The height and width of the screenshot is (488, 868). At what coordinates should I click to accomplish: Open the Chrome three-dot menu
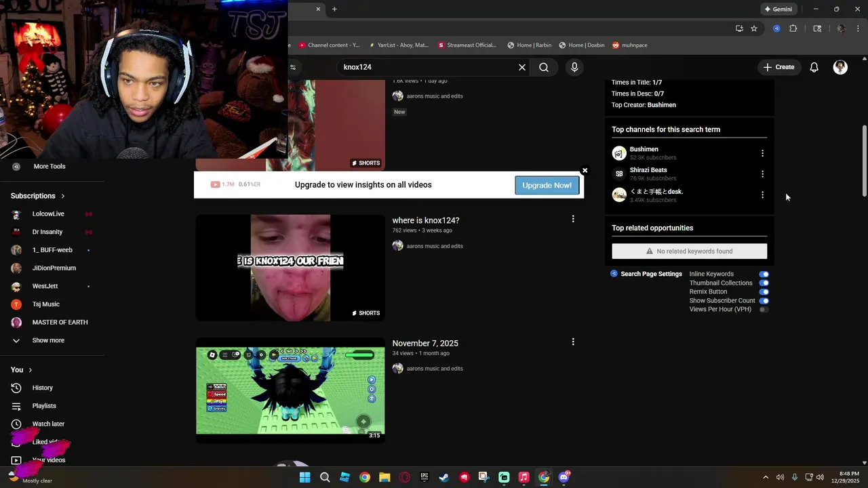click(859, 28)
